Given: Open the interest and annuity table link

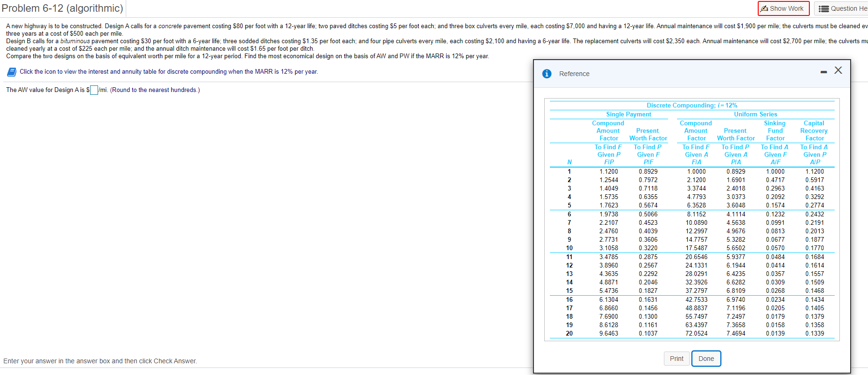Looking at the screenshot, I should [x=169, y=72].
